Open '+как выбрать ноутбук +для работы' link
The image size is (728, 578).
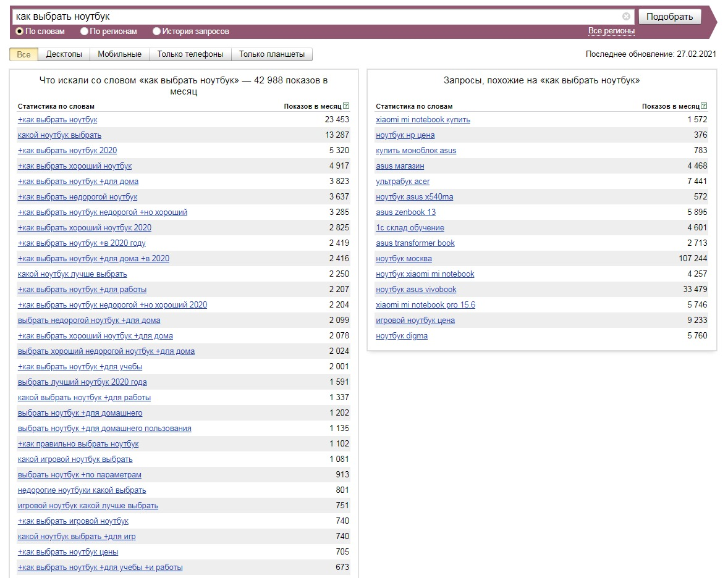tap(82, 290)
